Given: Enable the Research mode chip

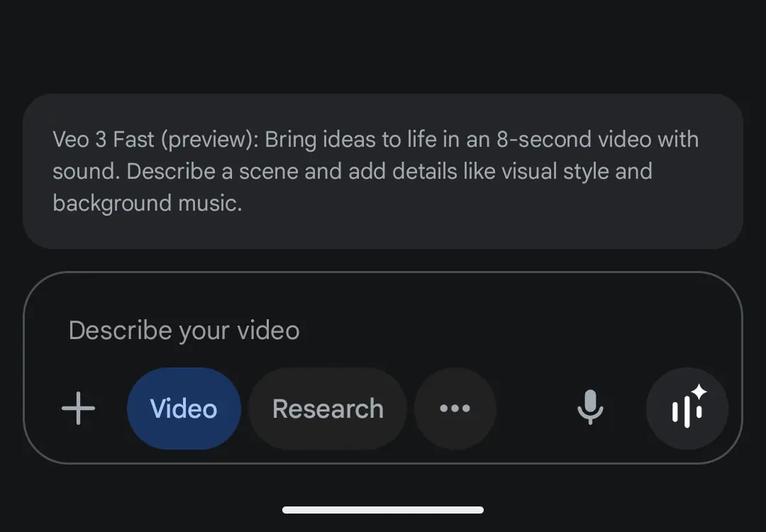Looking at the screenshot, I should (327, 409).
